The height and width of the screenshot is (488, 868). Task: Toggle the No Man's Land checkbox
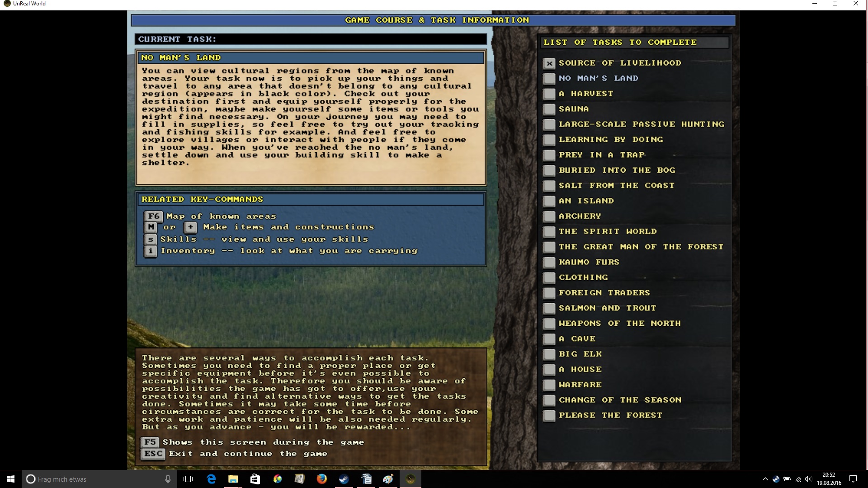(549, 79)
